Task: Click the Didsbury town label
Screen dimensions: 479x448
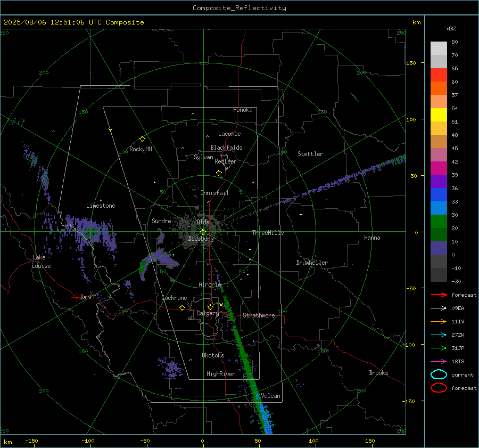Action: pyautogui.click(x=201, y=239)
